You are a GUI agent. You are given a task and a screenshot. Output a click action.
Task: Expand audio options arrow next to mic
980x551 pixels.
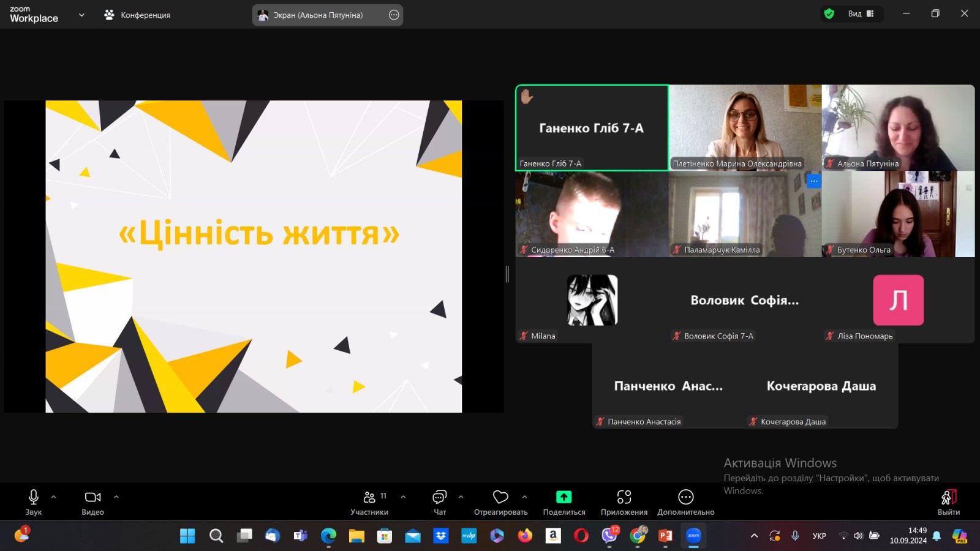tap(54, 497)
